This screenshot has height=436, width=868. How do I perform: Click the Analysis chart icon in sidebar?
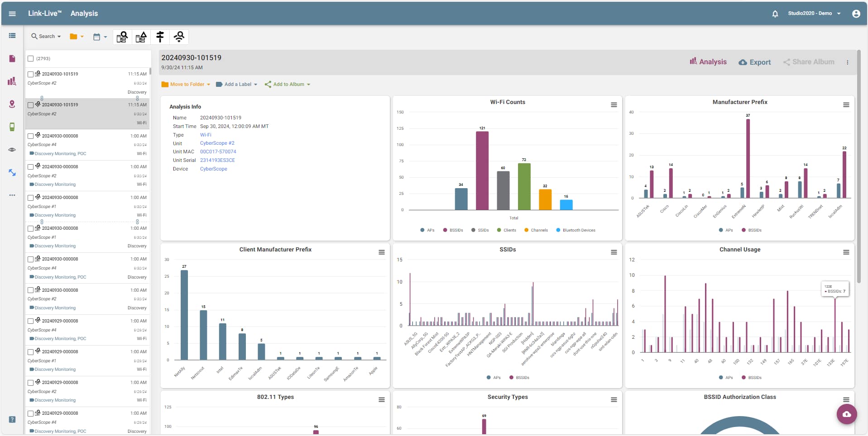click(x=12, y=81)
